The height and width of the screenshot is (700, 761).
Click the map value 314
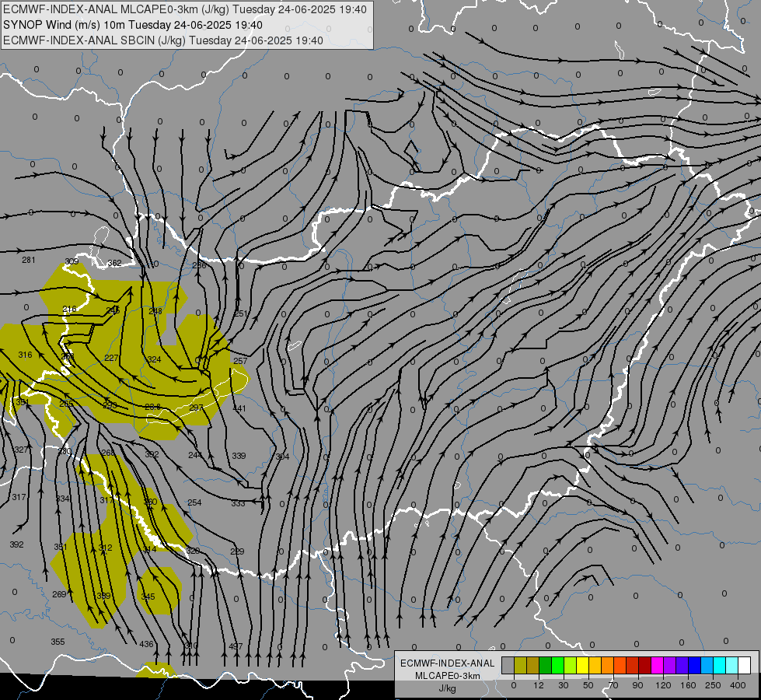(x=150, y=549)
